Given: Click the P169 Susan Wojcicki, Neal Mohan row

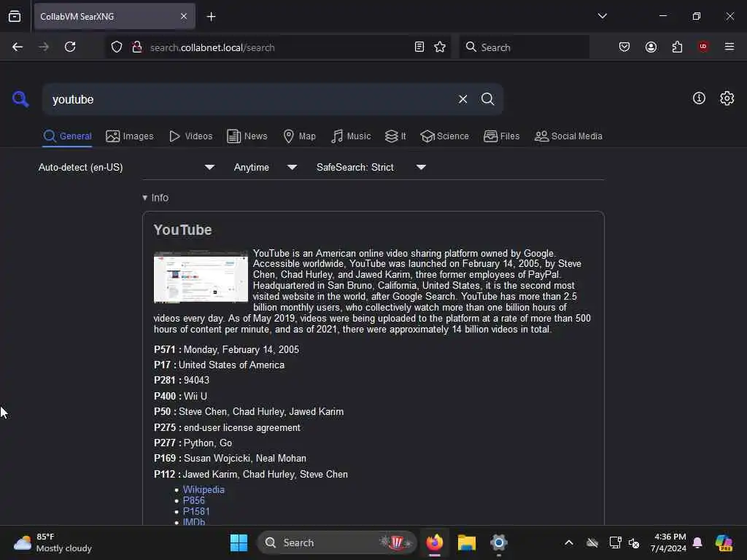Looking at the screenshot, I should tap(230, 458).
